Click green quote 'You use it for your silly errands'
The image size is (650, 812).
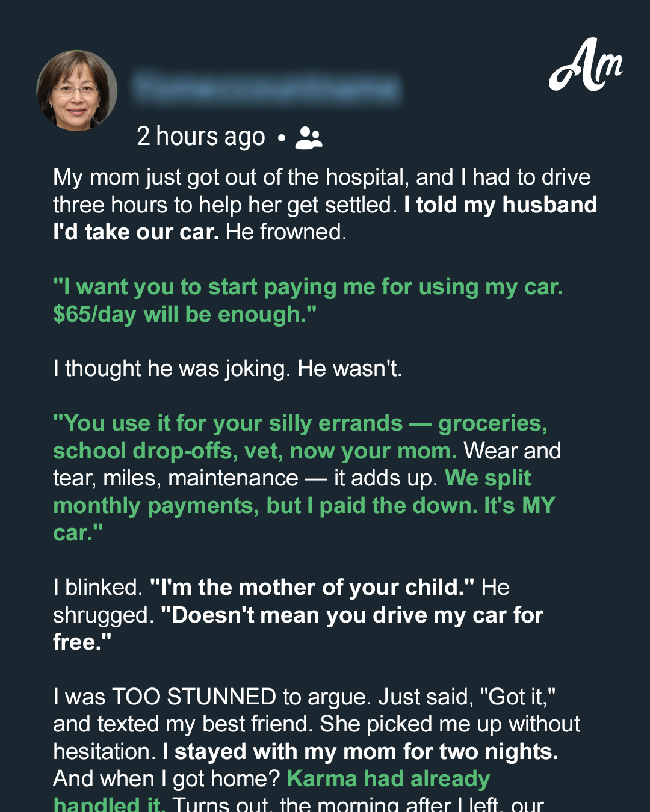[227, 423]
